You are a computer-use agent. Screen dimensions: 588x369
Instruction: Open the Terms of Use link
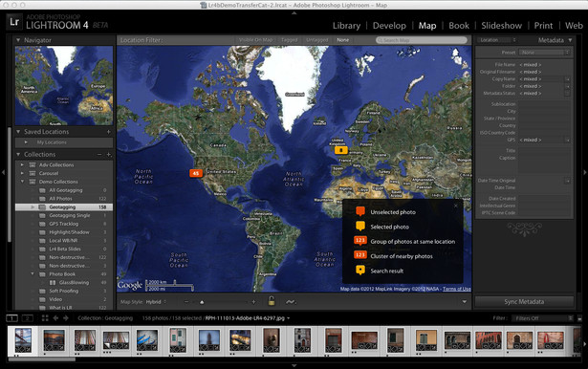(456, 289)
